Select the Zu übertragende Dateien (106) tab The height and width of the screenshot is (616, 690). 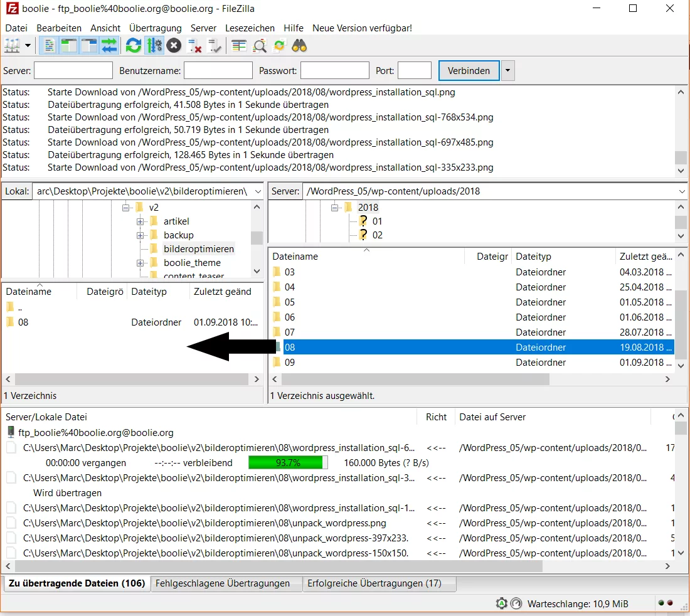click(77, 583)
